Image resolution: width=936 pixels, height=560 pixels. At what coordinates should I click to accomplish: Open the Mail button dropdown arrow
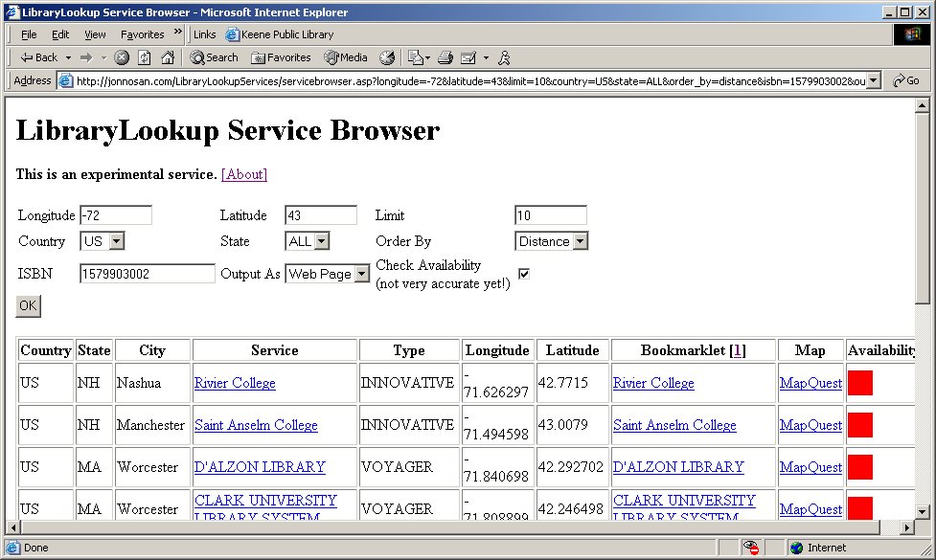point(427,57)
